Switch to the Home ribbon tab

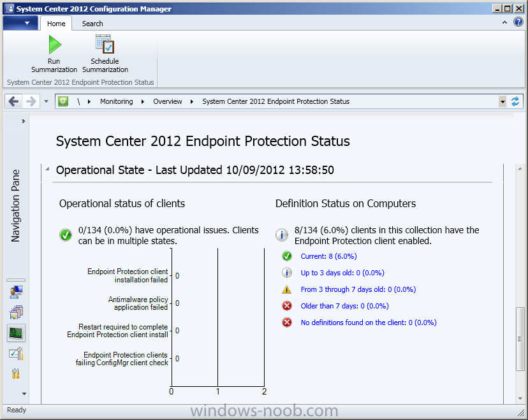(x=56, y=24)
